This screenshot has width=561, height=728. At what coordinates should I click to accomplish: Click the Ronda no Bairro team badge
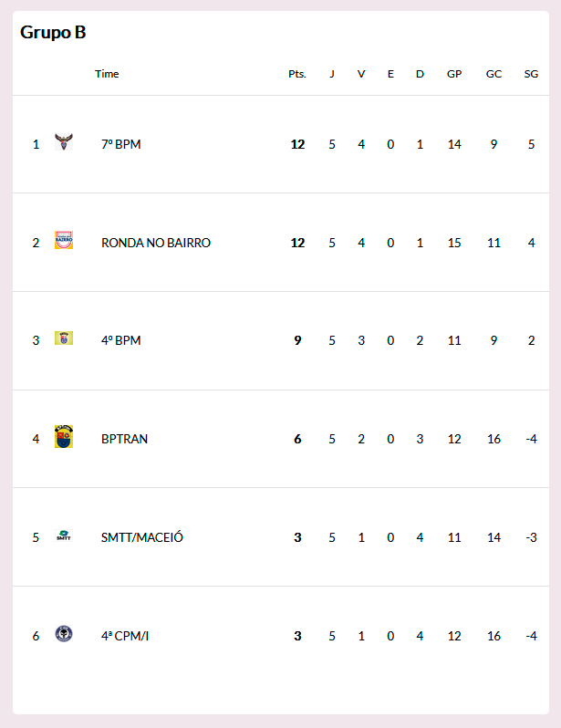click(64, 240)
